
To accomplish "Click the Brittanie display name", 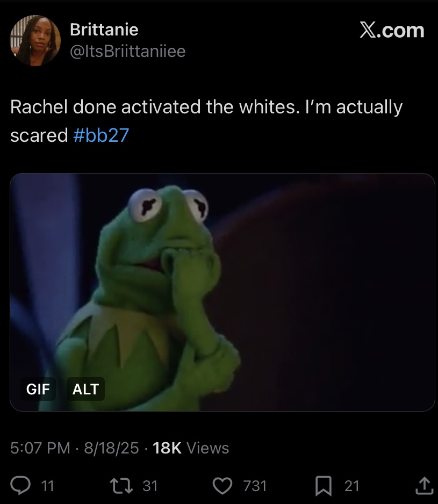I will coord(104,30).
